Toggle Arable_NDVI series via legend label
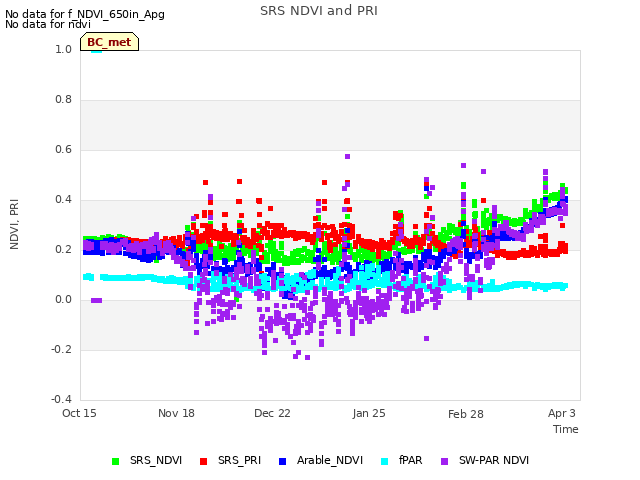The width and height of the screenshot is (640, 480). [x=330, y=460]
